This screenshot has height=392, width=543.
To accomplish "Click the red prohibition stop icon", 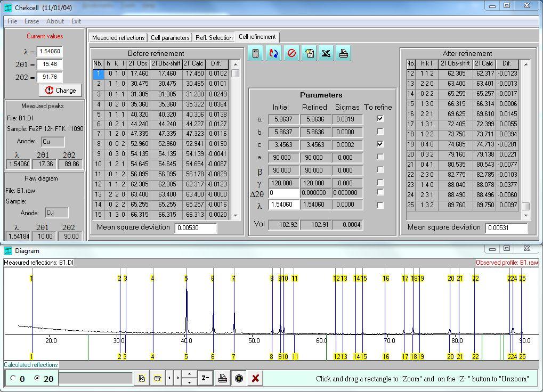I will (x=291, y=53).
